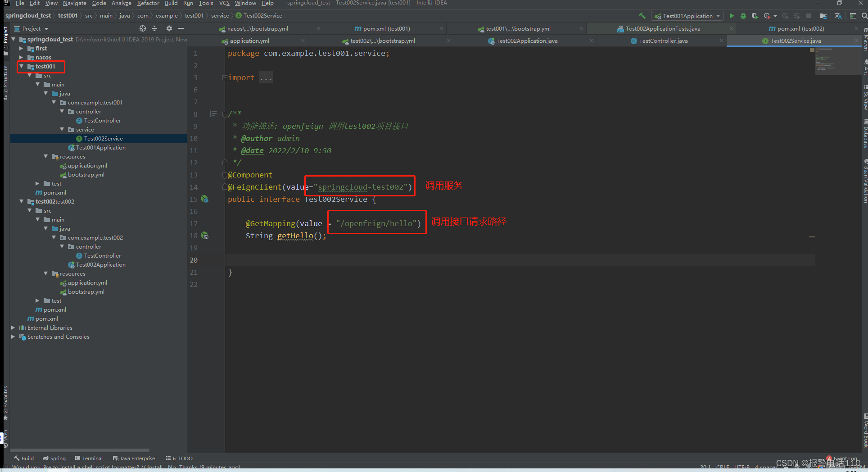Click Install in the shell formatter prompt
Viewport: 868px width, 472px height.
[x=155, y=467]
